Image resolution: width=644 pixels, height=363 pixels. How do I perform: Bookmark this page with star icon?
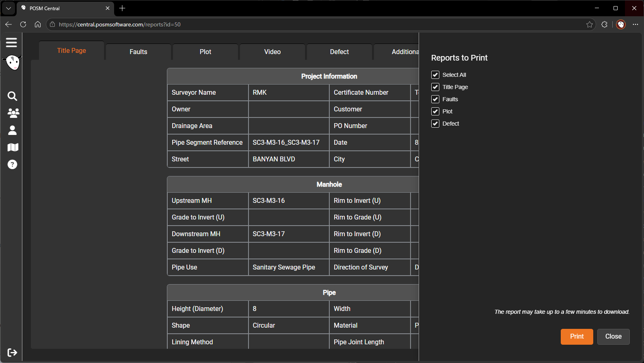tap(590, 24)
